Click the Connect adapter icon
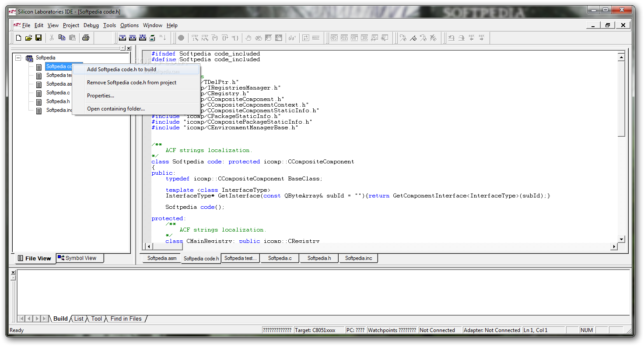This screenshot has width=644, height=346. (152, 38)
